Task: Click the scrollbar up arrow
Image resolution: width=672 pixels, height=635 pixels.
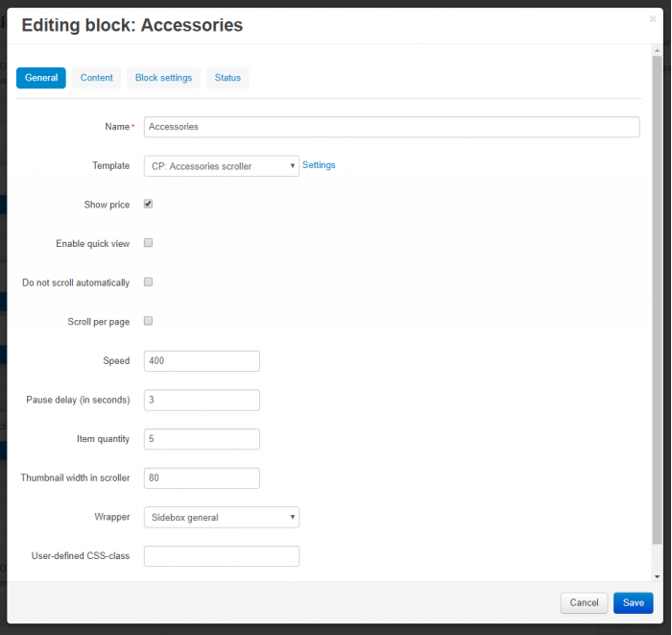Action: click(657, 51)
